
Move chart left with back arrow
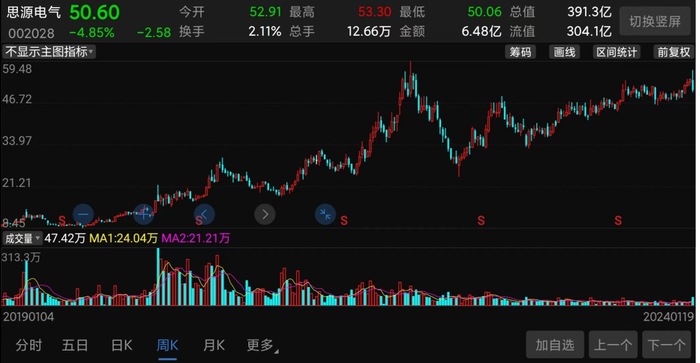[204, 214]
